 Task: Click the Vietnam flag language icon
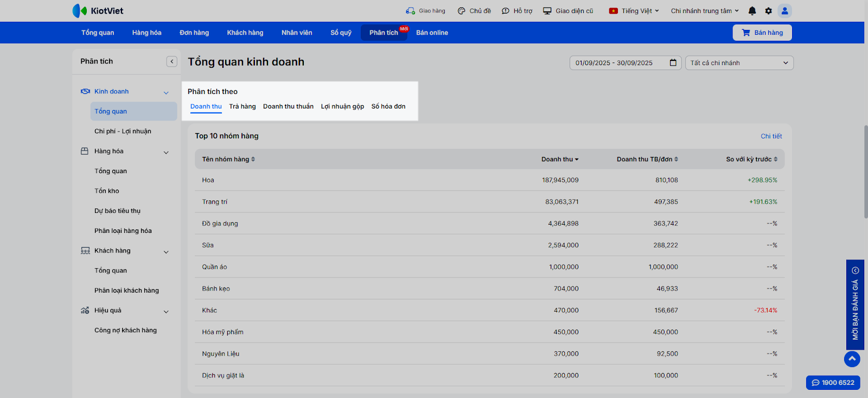click(614, 11)
